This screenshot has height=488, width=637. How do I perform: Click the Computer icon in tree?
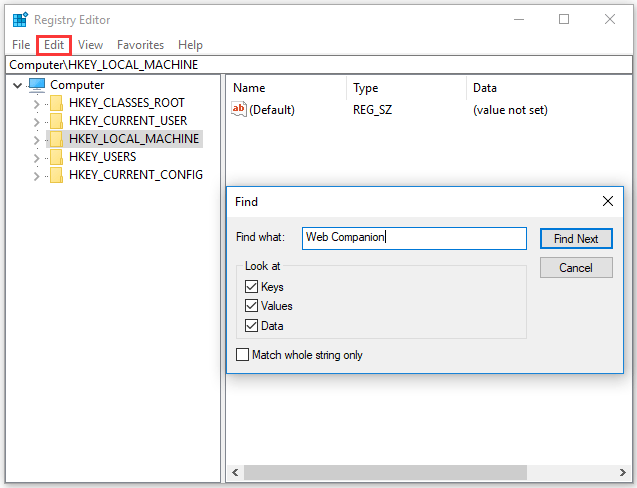point(37,85)
